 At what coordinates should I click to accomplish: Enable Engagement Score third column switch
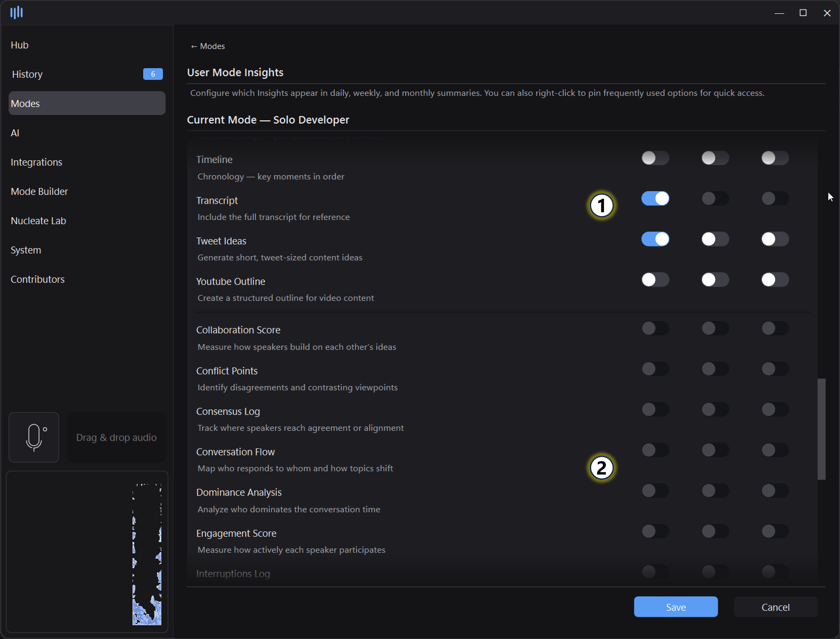(775, 531)
